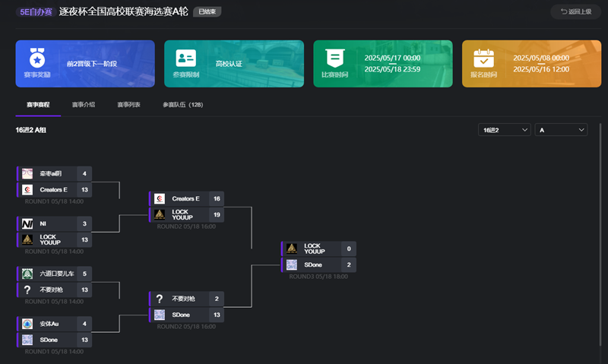
Task: Switch to the 赛事列表 tab
Action: [128, 105]
